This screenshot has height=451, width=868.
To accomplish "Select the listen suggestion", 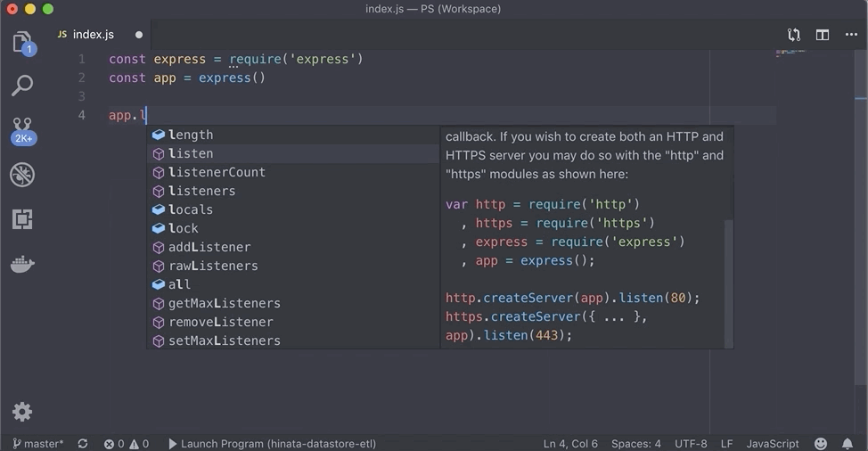I will point(293,153).
